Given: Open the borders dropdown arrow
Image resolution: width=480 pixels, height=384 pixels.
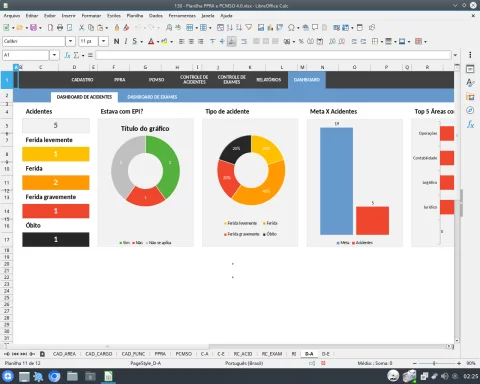Looking at the screenshot, I should click(382, 42).
